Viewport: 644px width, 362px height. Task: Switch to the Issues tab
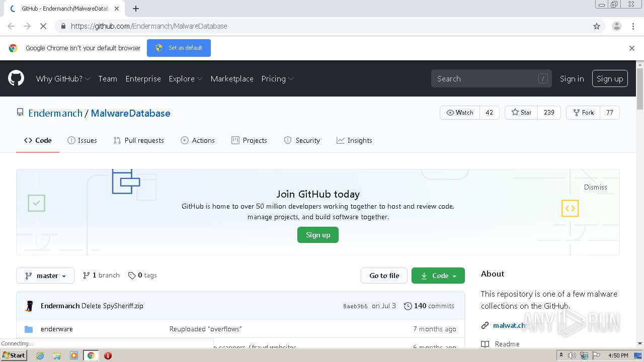coord(82,140)
